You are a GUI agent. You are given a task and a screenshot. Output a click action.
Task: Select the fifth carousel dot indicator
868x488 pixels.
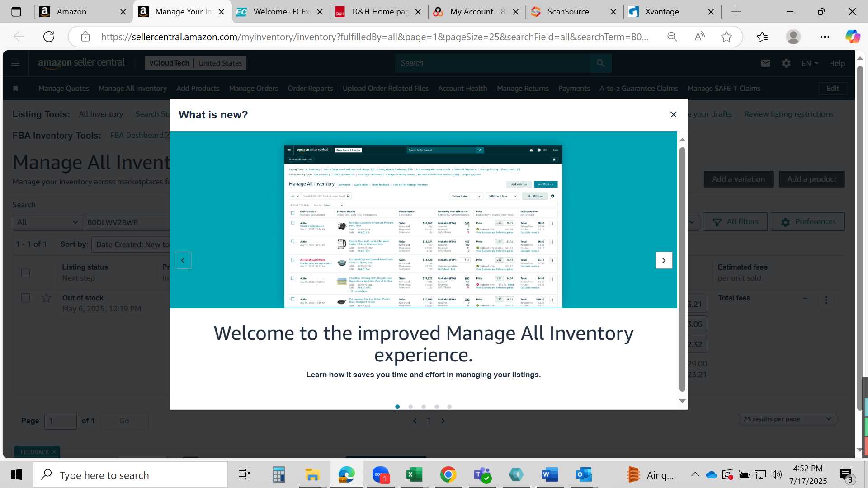[449, 407]
